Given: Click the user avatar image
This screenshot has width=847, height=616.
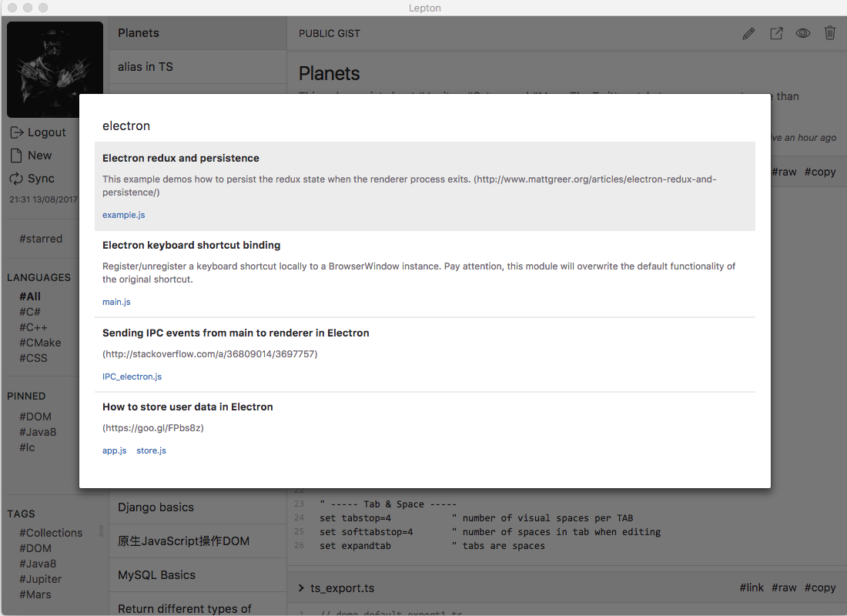Looking at the screenshot, I should coord(55,69).
